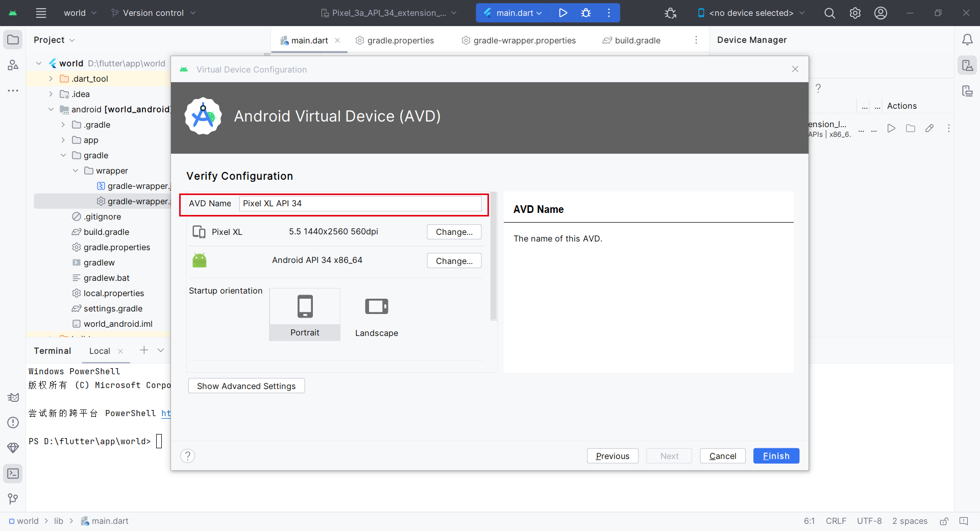The width and height of the screenshot is (980, 531).
Task: Open the Version control dropdown
Action: [x=153, y=13]
